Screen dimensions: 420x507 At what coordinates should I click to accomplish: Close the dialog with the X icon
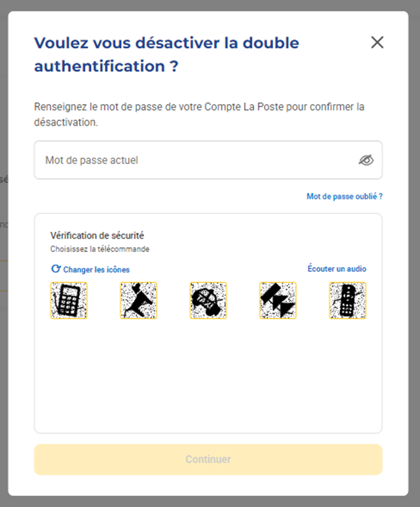tap(377, 42)
